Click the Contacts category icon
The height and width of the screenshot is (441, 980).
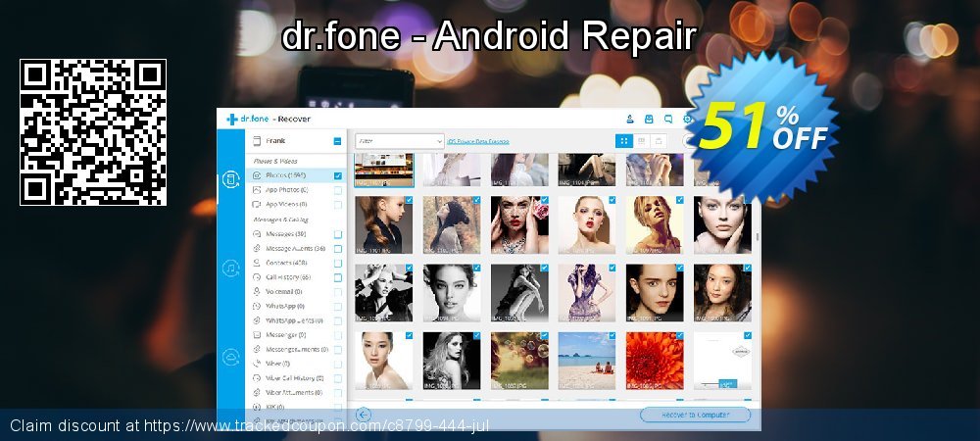[x=256, y=263]
